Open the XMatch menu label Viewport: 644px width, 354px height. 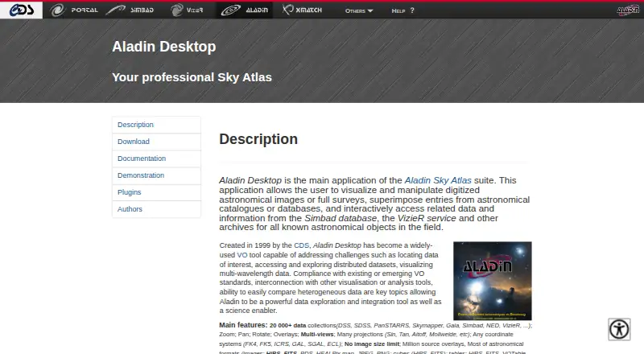point(309,10)
